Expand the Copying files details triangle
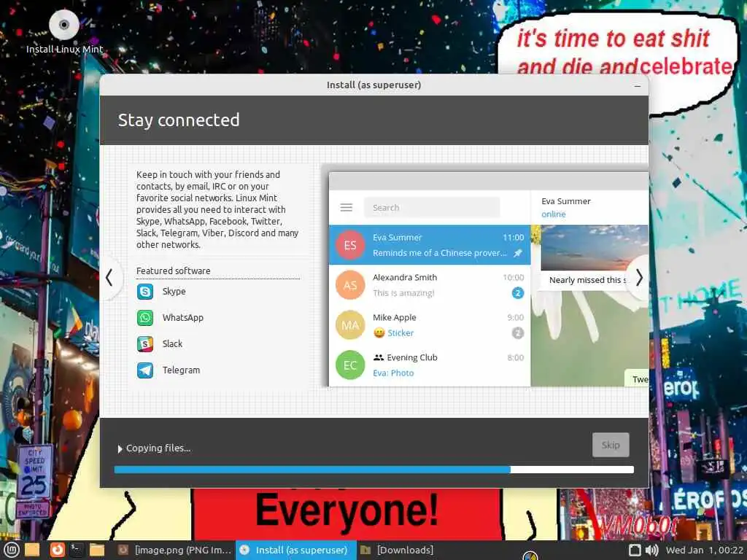747x560 pixels. pyautogui.click(x=120, y=448)
